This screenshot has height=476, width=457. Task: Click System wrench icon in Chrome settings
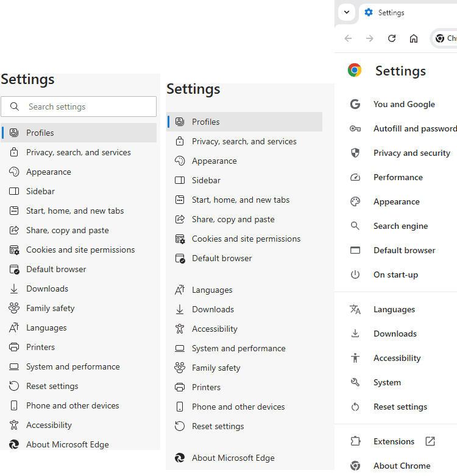(355, 382)
